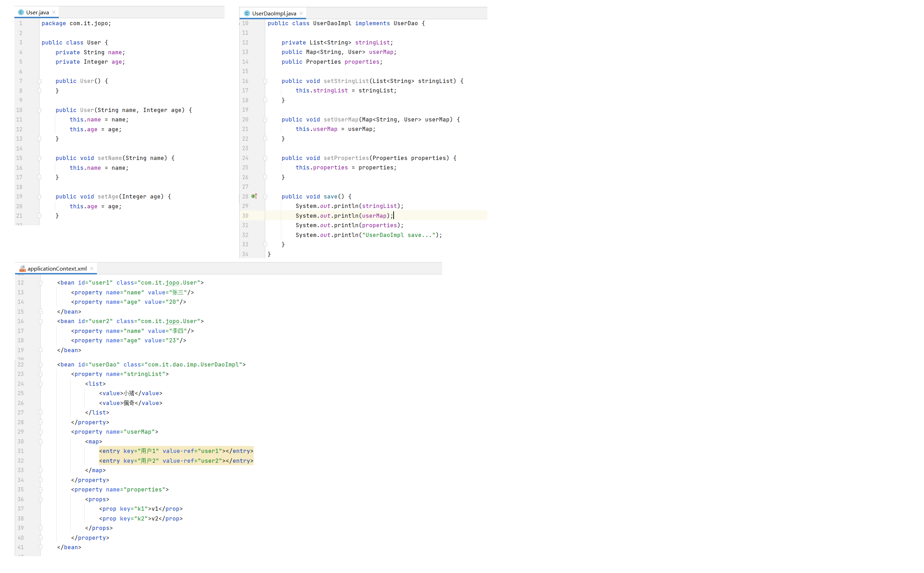
Task: Close the applicationContext.xml tab
Action: click(92, 269)
